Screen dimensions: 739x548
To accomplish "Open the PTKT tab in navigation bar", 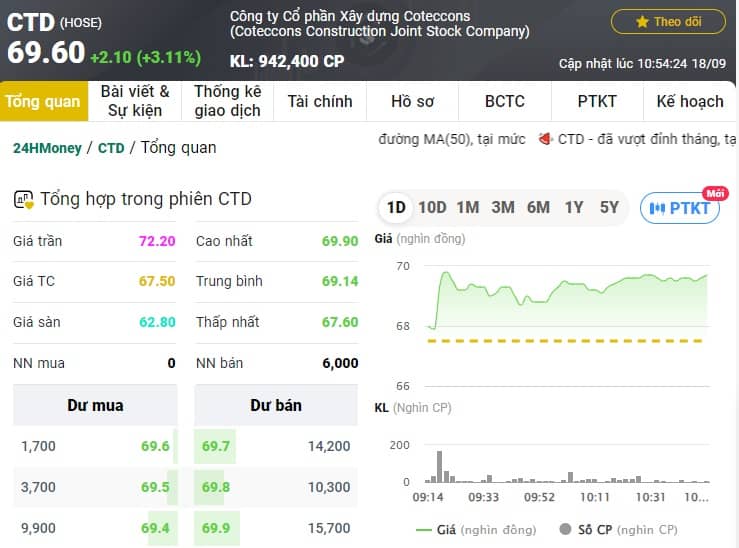I will click(597, 101).
